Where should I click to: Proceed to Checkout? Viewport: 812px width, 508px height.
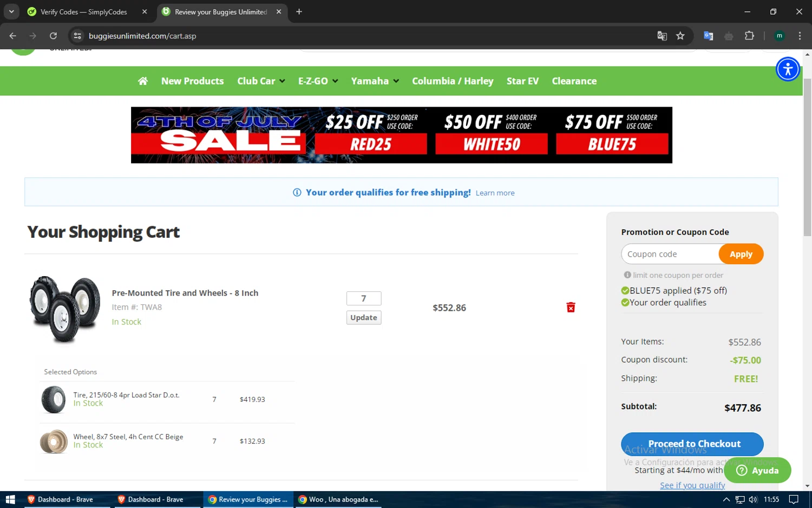pos(692,444)
